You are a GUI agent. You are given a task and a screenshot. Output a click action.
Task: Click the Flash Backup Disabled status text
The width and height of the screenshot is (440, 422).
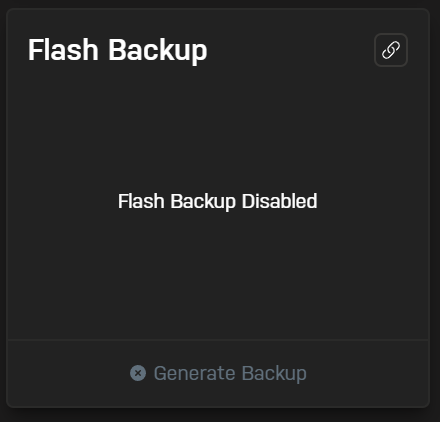[218, 201]
